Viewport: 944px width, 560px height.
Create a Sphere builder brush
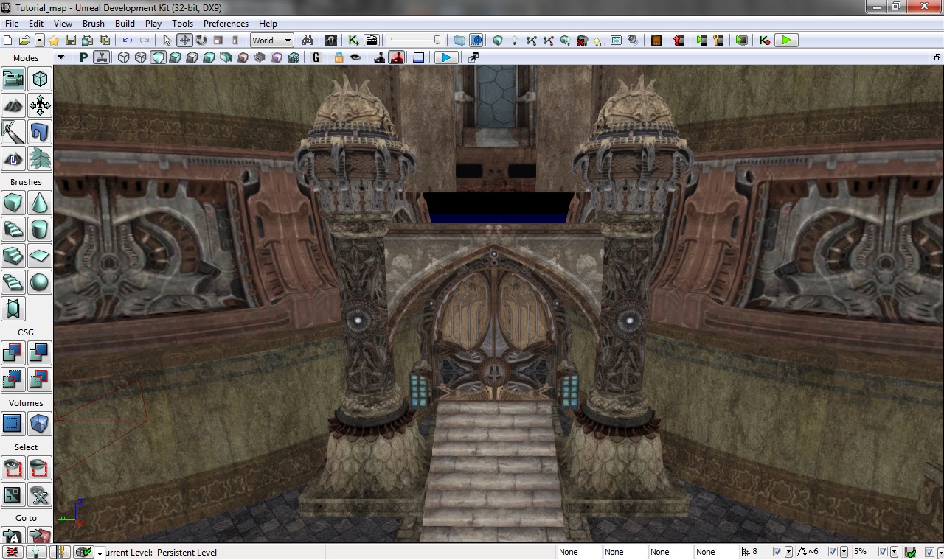point(40,282)
